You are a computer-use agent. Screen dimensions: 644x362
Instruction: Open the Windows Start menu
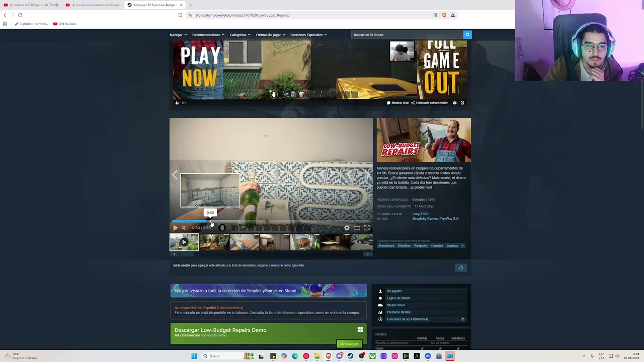pos(194,356)
